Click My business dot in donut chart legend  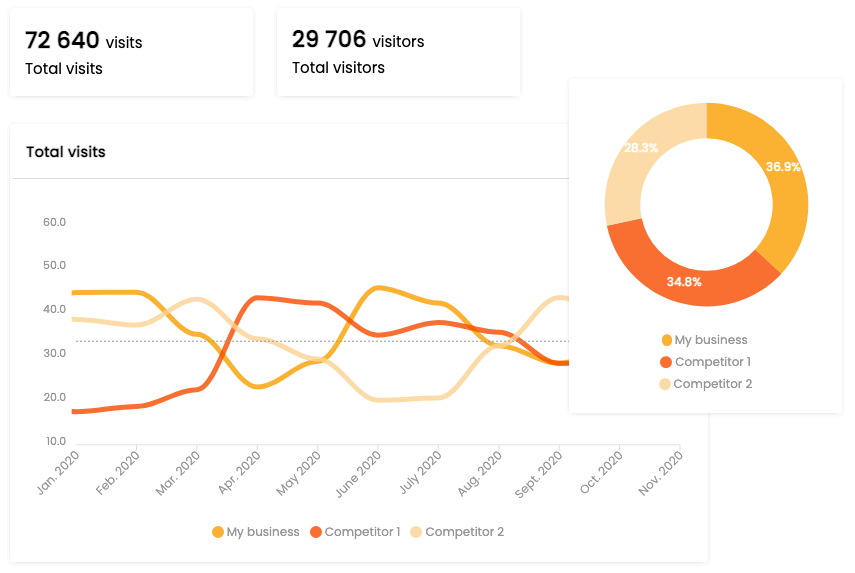(x=666, y=340)
